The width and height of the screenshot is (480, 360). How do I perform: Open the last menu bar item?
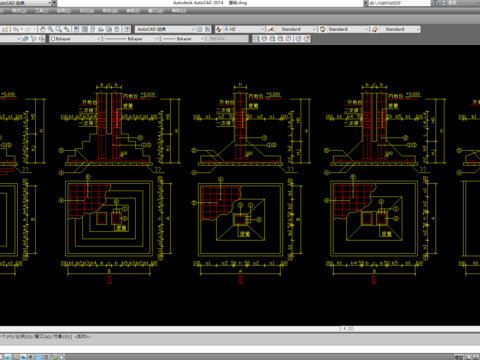[179, 11]
